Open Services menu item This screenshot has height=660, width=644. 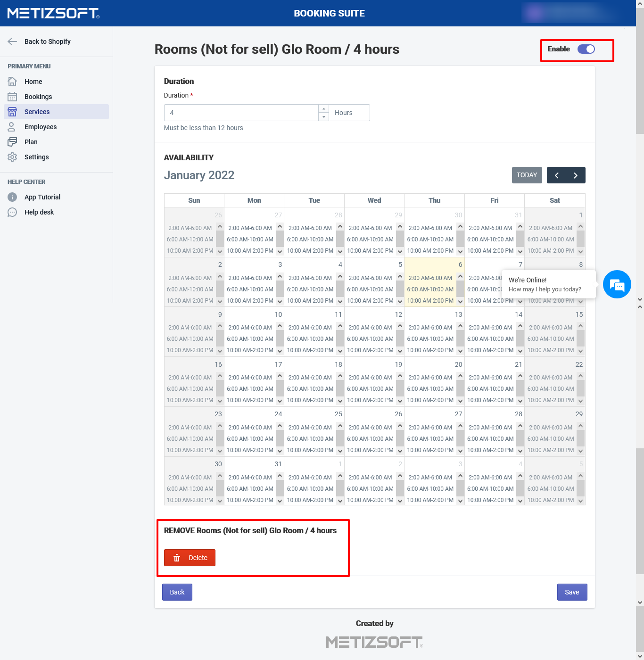pos(37,112)
